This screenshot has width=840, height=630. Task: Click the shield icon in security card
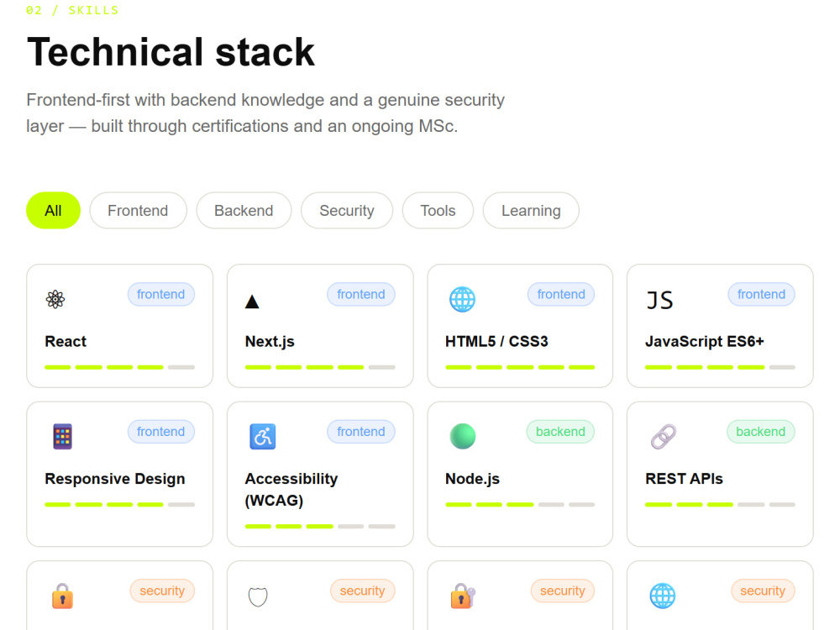pos(258,596)
